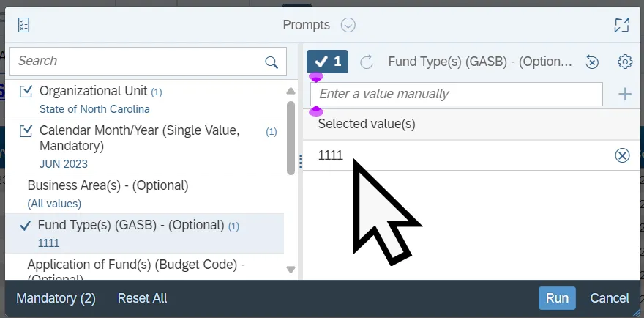Click the plus icon to add value
This screenshot has height=318, width=644.
coord(625,94)
